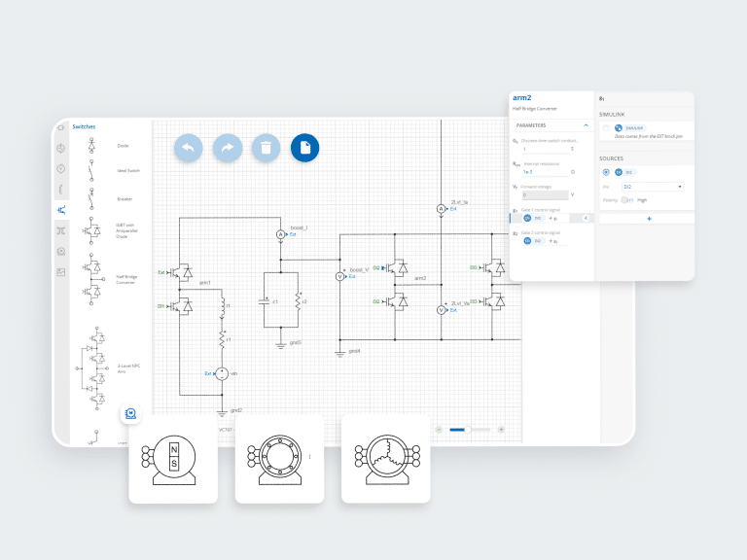
Task: Add a new source with the plus button
Action: (649, 219)
